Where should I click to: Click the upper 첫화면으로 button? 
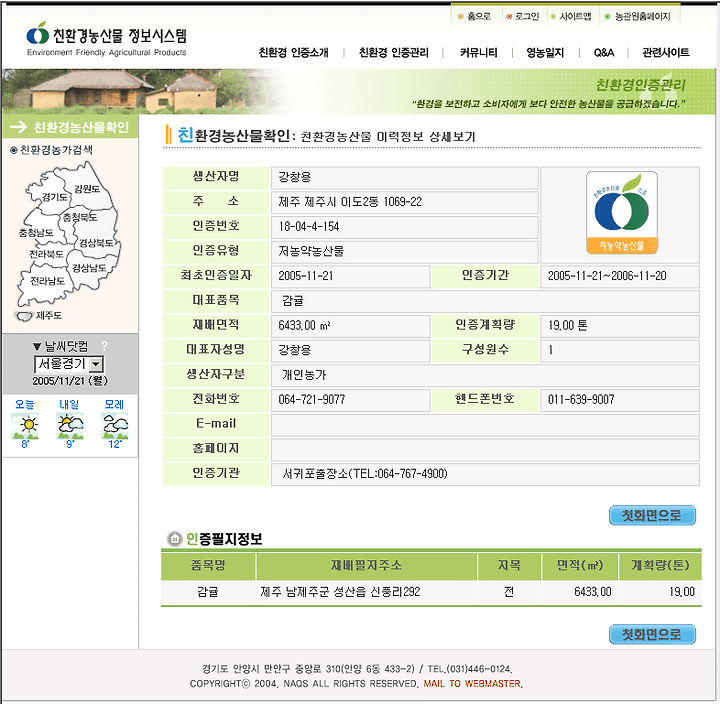[x=652, y=515]
